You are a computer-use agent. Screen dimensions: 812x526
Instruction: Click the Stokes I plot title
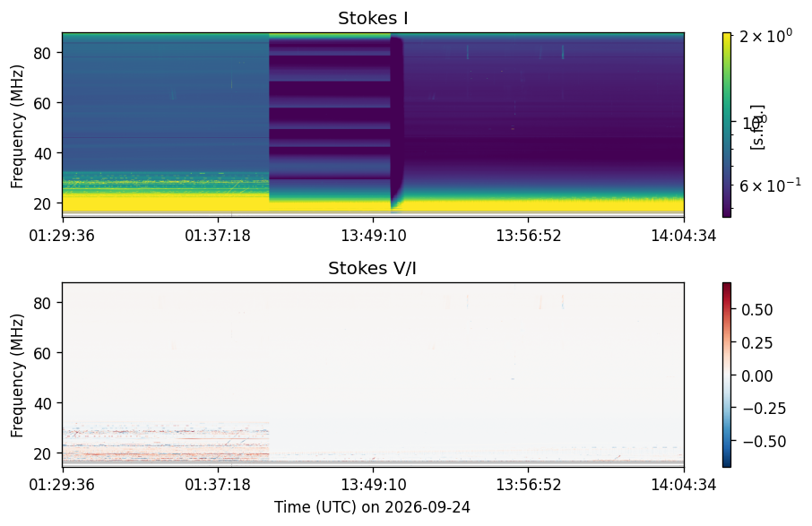point(373,18)
